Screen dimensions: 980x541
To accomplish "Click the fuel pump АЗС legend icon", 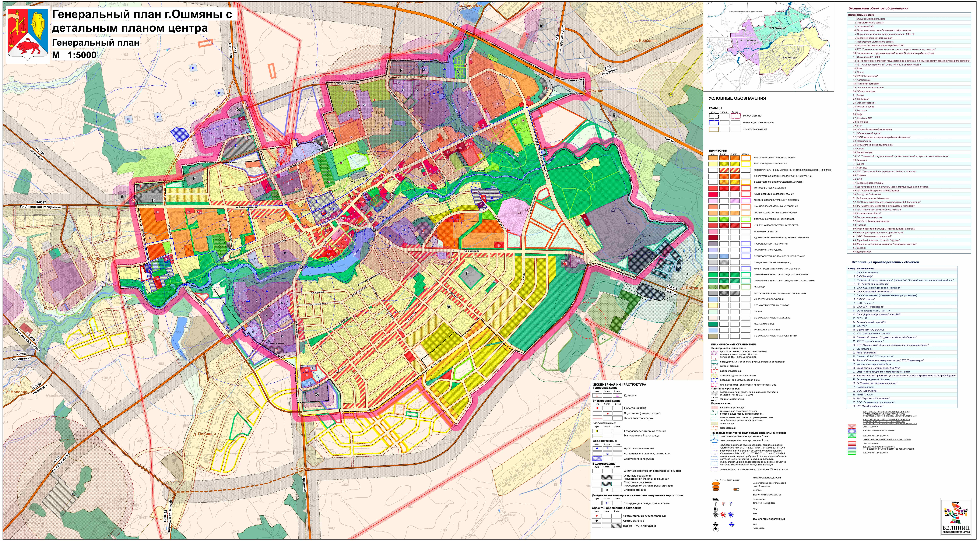I will (716, 509).
